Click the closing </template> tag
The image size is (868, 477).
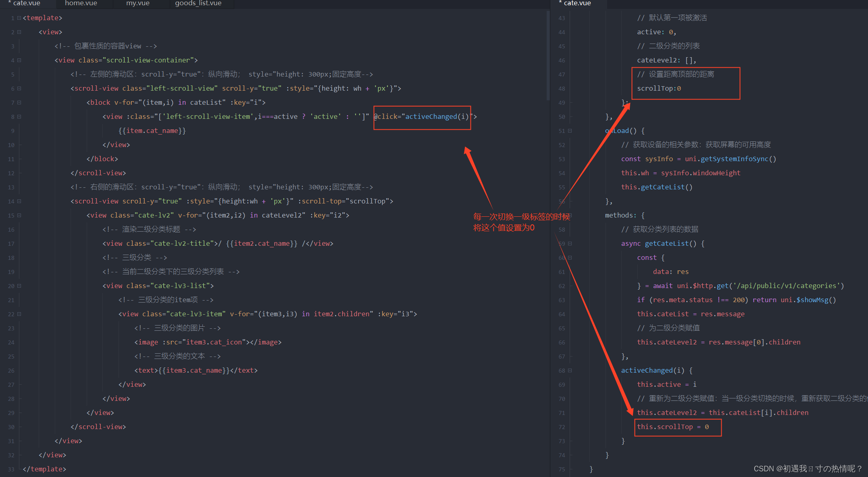[x=44, y=469]
